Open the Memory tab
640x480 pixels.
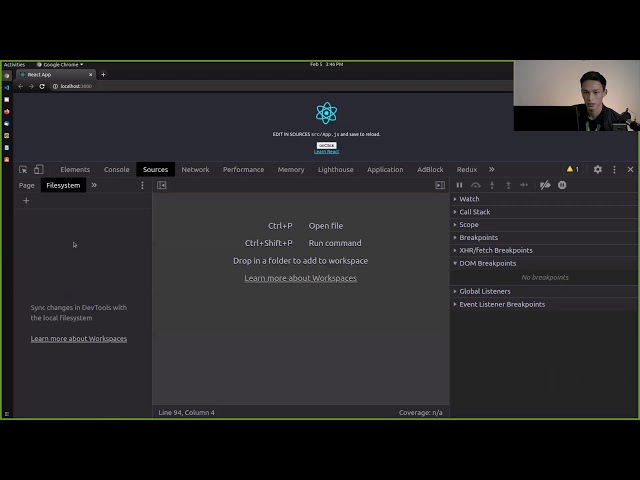[291, 169]
